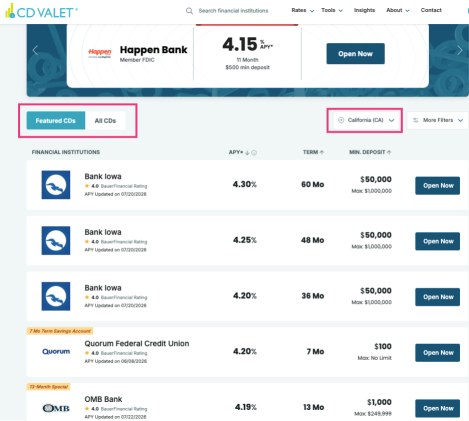Screen dimensions: 469x421
Task: Click the search magnifier icon
Action: pos(189,11)
